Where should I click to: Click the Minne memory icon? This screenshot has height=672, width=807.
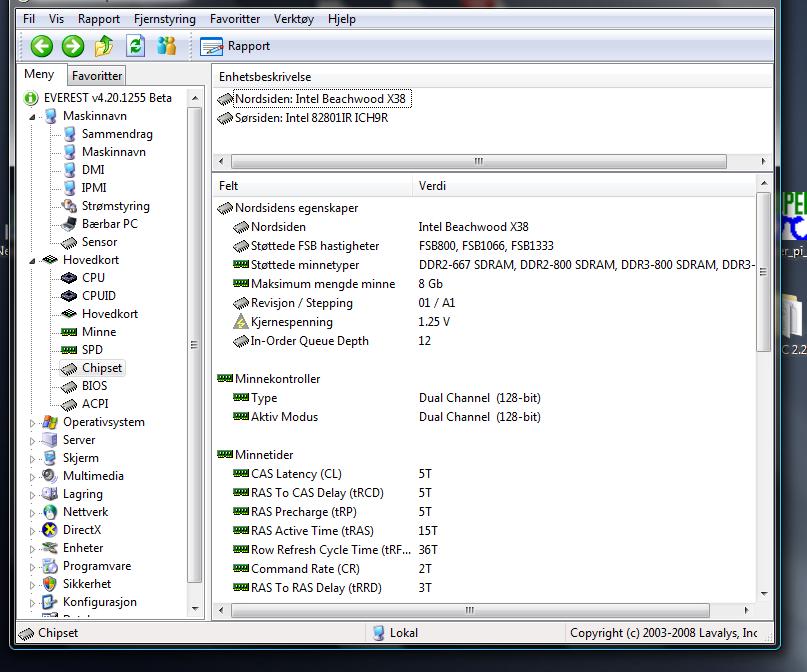pos(69,332)
